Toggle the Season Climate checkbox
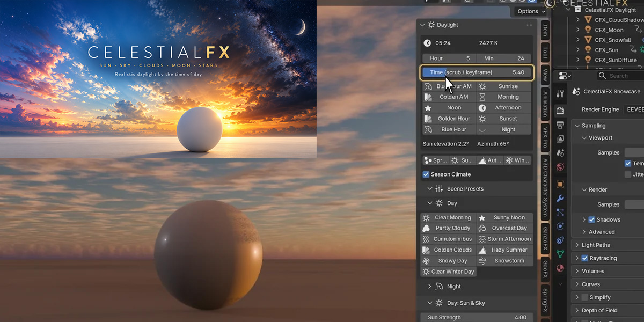The height and width of the screenshot is (322, 644). 426,174
